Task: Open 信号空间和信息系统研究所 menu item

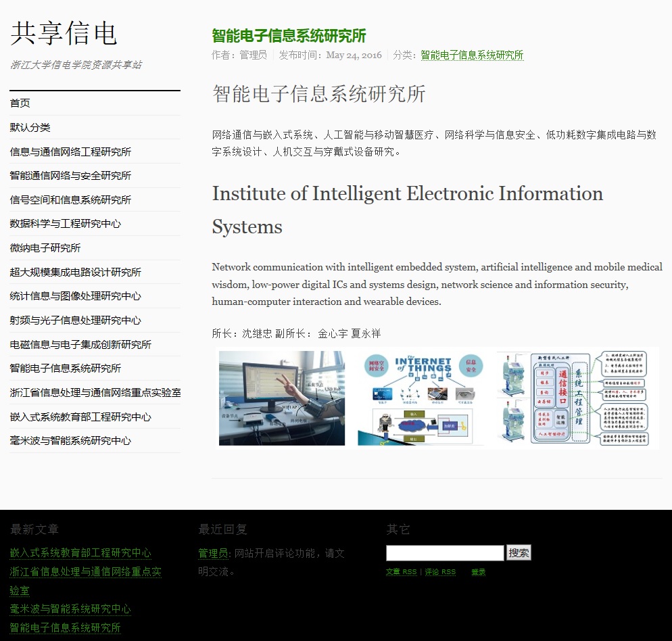Action: point(70,199)
